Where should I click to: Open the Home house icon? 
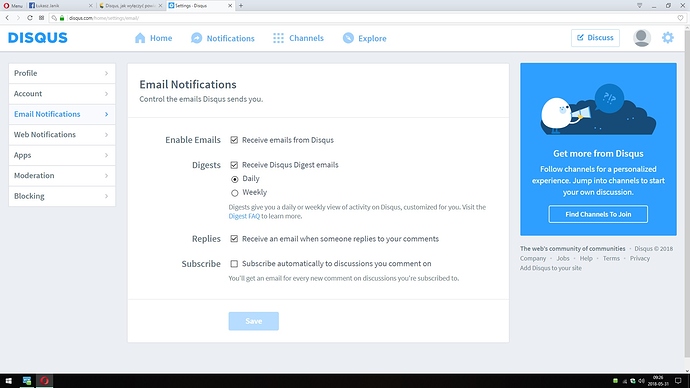click(x=140, y=38)
